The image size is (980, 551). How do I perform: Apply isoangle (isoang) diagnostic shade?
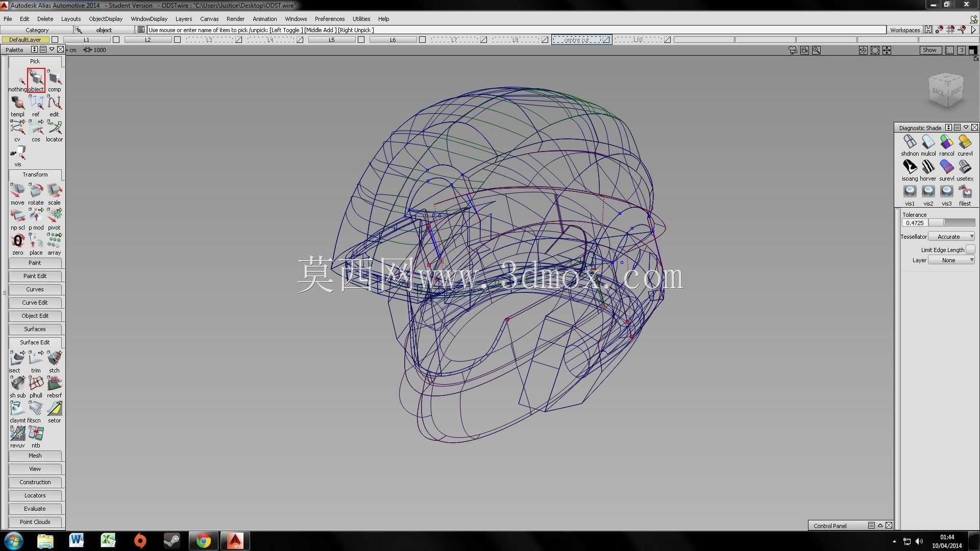pos(910,170)
